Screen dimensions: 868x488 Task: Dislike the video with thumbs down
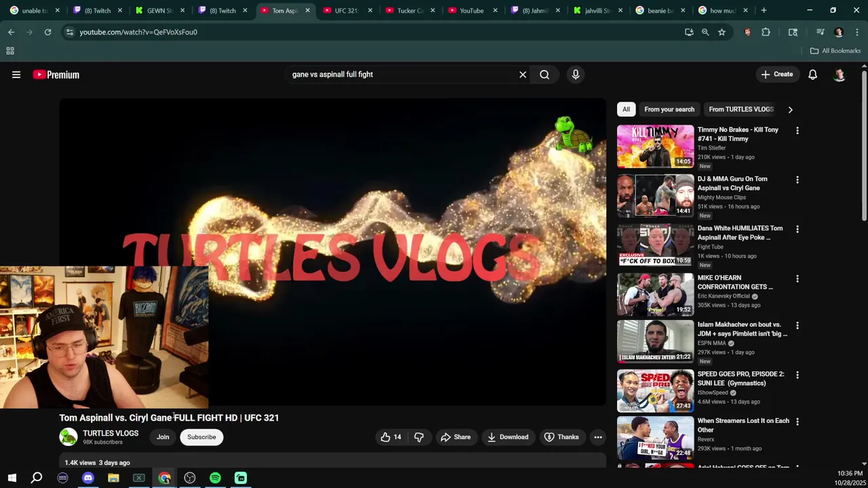[x=418, y=437]
